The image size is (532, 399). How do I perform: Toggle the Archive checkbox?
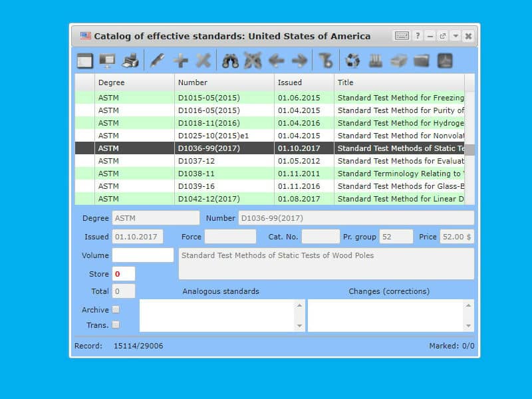click(116, 310)
